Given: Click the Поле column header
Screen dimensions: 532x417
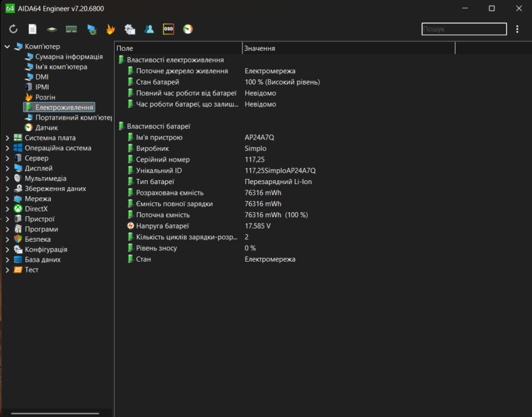Looking at the screenshot, I should (x=178, y=48).
